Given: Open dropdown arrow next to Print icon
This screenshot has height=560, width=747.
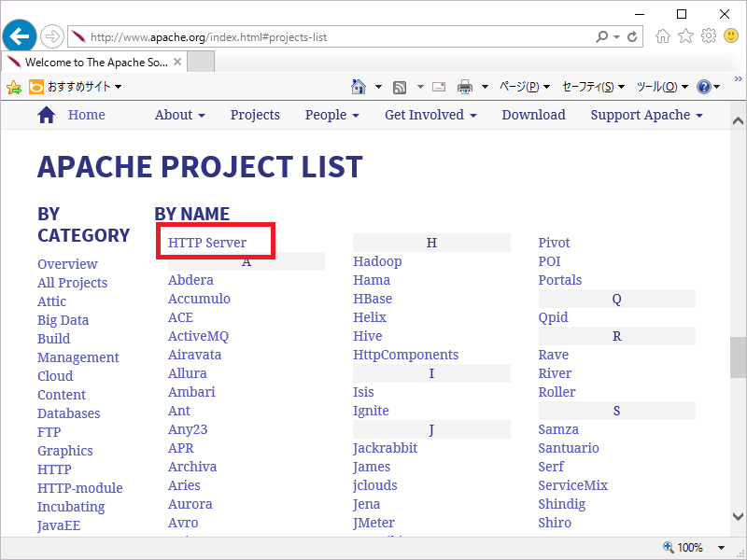Looking at the screenshot, I should [485, 87].
